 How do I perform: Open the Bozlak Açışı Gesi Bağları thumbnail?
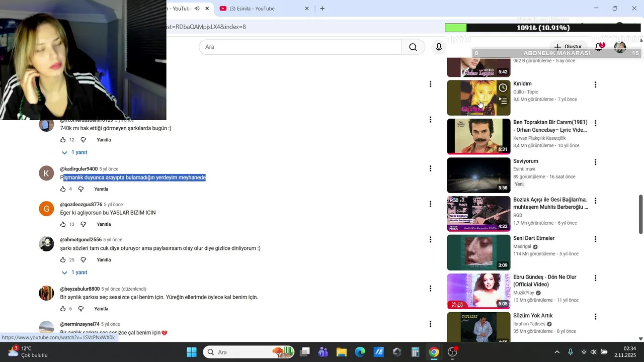[x=478, y=214]
